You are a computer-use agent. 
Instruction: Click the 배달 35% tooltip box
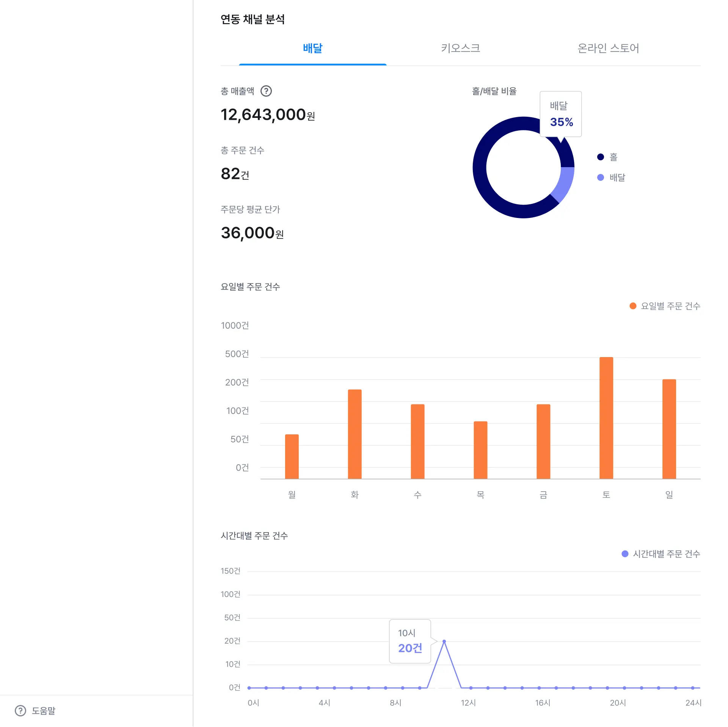560,114
